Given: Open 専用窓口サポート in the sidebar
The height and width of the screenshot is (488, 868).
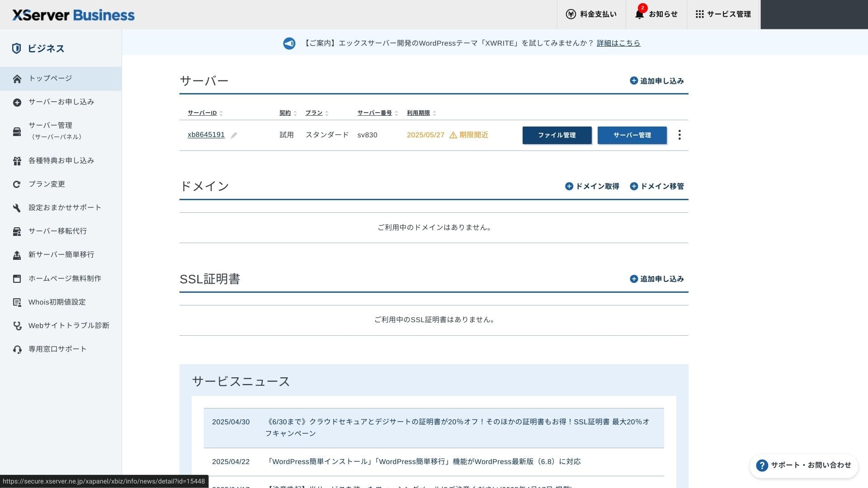Looking at the screenshot, I should click(x=61, y=349).
